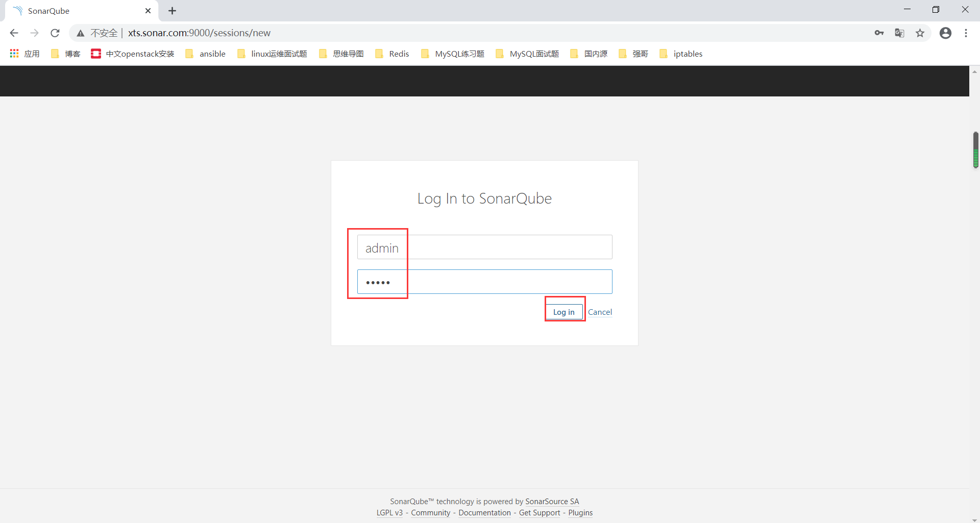Open a new tab with plus button
The width and height of the screenshot is (980, 523).
pyautogui.click(x=173, y=11)
